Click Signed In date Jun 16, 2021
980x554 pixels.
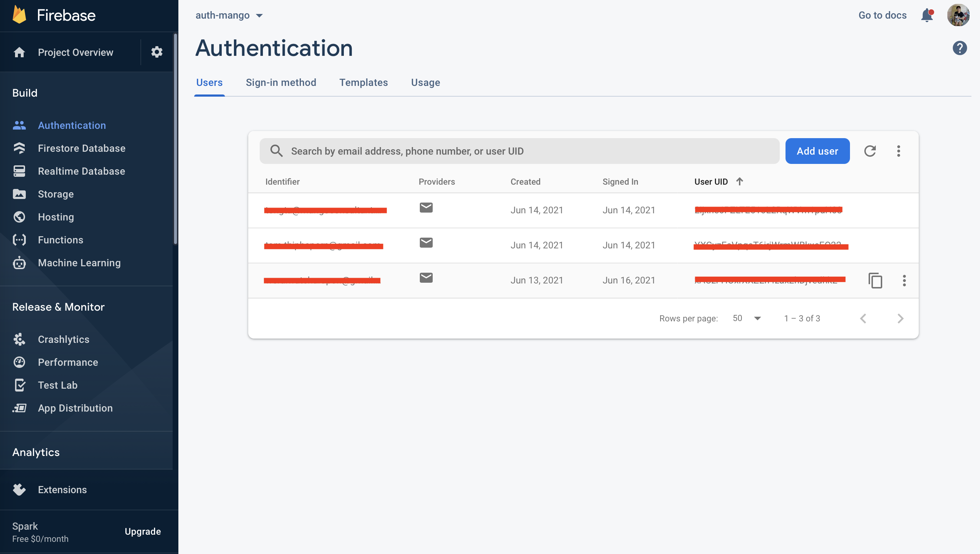pyautogui.click(x=629, y=280)
